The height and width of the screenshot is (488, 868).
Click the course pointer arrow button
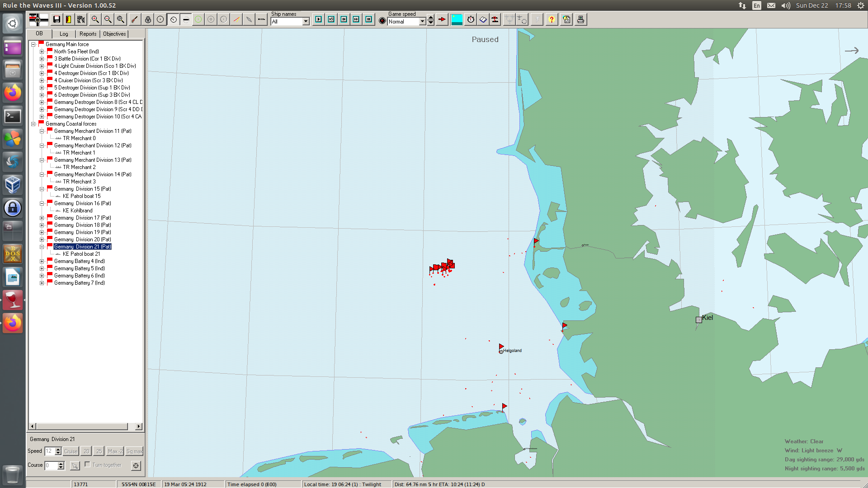click(75, 465)
